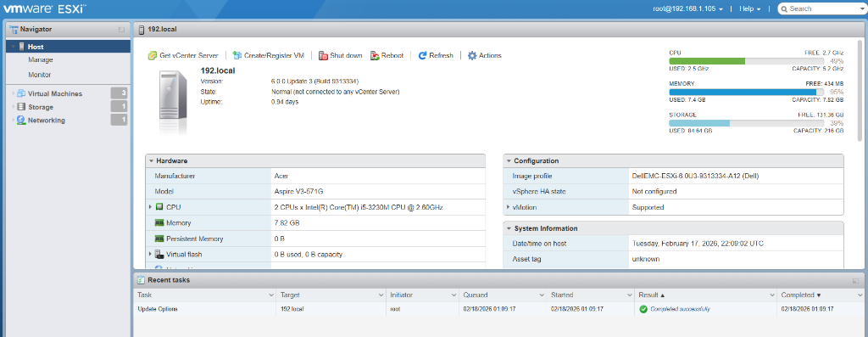
Task: Open Virtual Machines in Navigator
Action: [55, 93]
